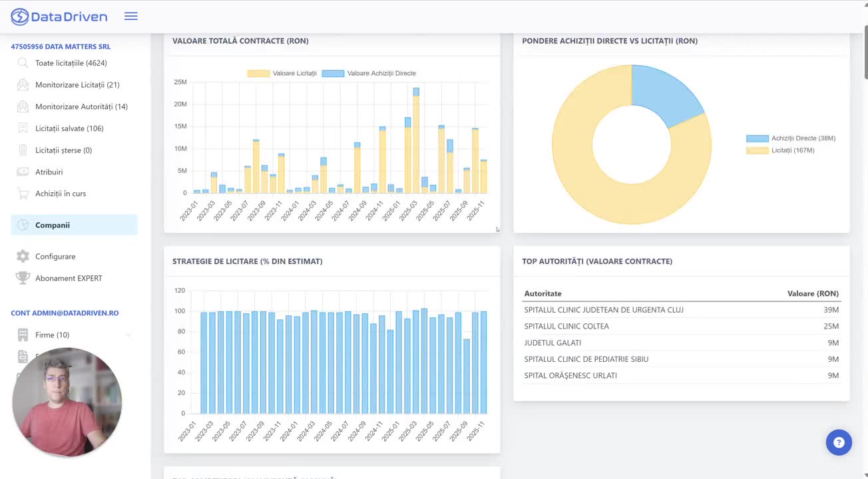Go to the Atribuiri menu item

click(x=49, y=172)
